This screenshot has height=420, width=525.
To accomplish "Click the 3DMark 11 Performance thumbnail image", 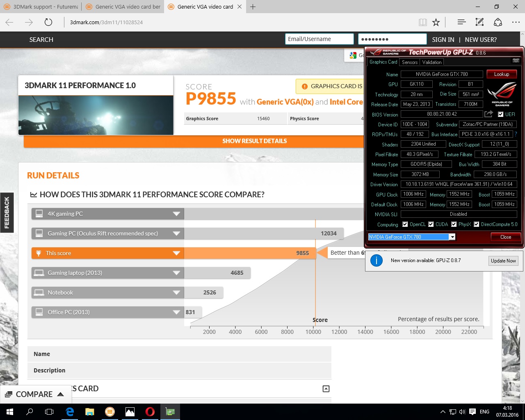I will (96, 115).
